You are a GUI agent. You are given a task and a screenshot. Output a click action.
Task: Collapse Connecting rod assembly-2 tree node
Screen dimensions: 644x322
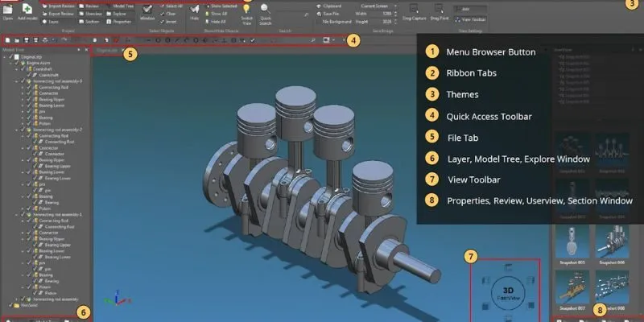[x=16, y=129]
